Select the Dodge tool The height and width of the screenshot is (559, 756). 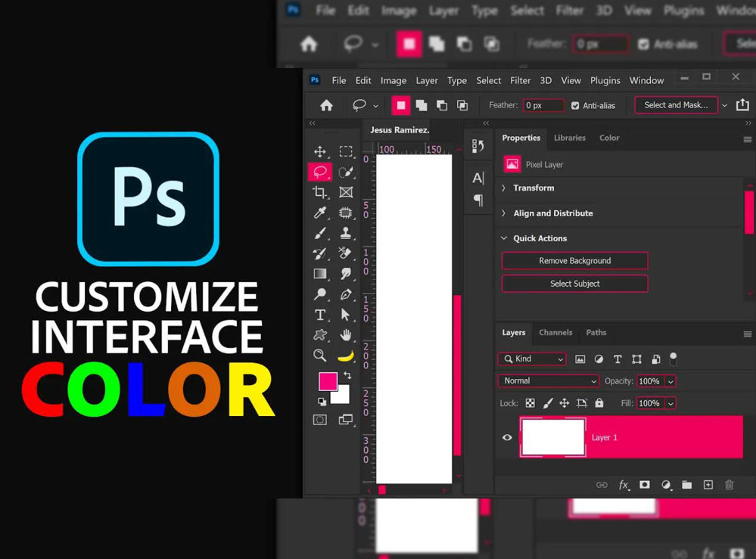[319, 294]
